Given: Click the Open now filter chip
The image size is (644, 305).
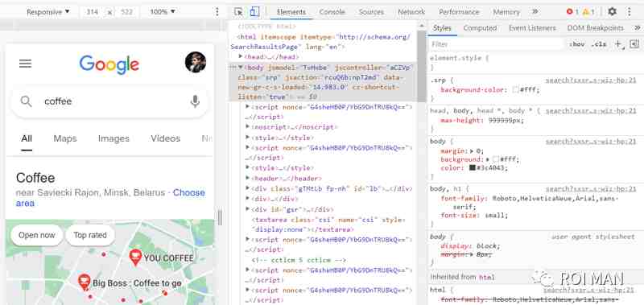Looking at the screenshot, I should pyautogui.click(x=37, y=235).
